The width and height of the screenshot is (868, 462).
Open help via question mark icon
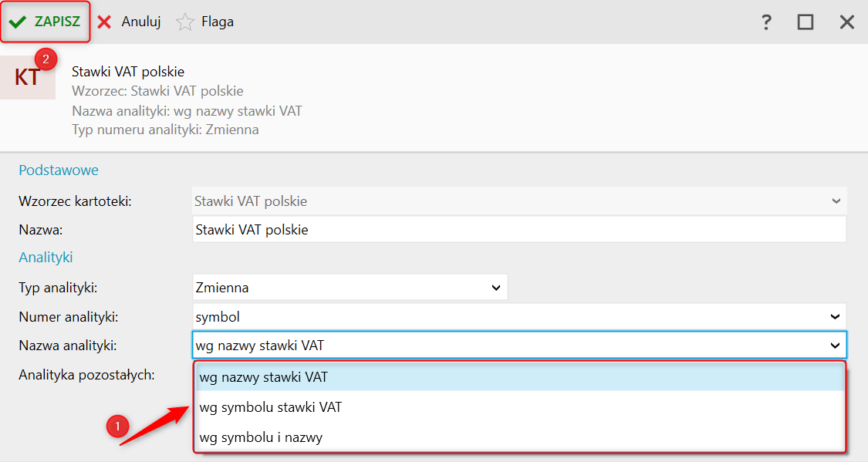coord(766,22)
